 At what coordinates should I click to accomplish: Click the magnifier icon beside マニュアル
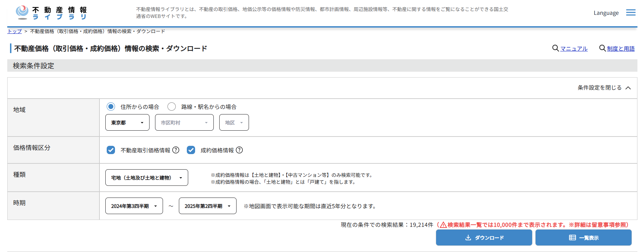[556, 48]
